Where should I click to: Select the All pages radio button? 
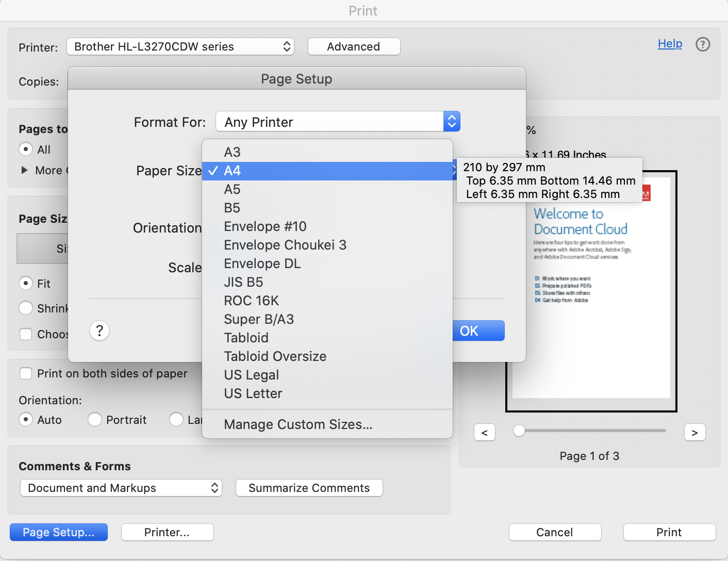click(x=26, y=150)
